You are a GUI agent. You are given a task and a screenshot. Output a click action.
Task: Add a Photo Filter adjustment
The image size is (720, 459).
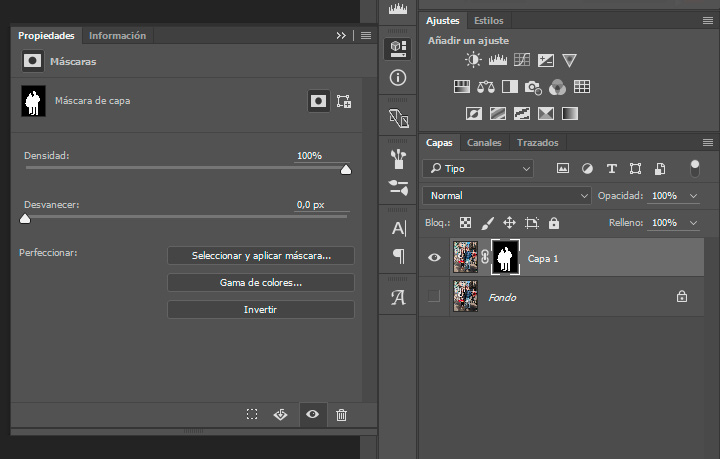533,87
